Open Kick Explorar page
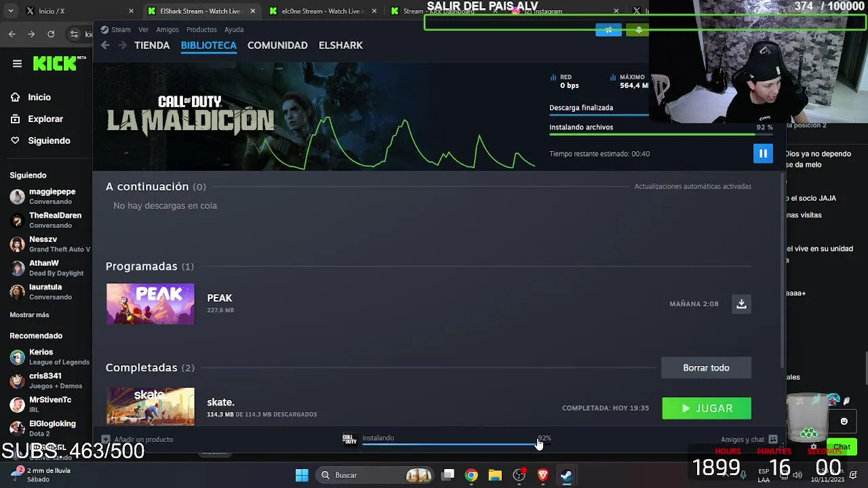868x488 pixels. click(x=37, y=119)
